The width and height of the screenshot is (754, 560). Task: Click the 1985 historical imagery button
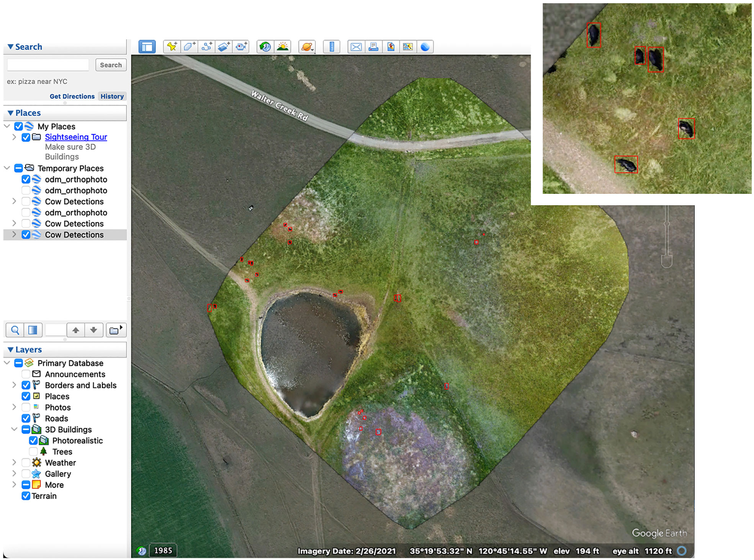(163, 551)
